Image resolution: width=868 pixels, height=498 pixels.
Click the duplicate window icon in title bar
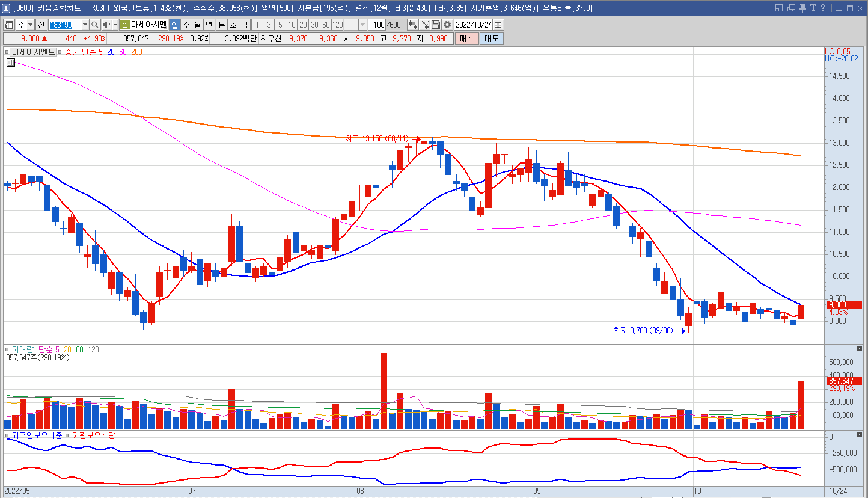(x=791, y=8)
